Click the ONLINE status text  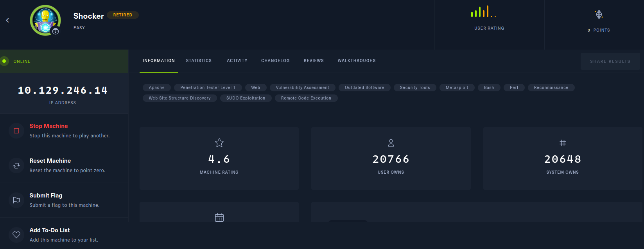tap(22, 61)
